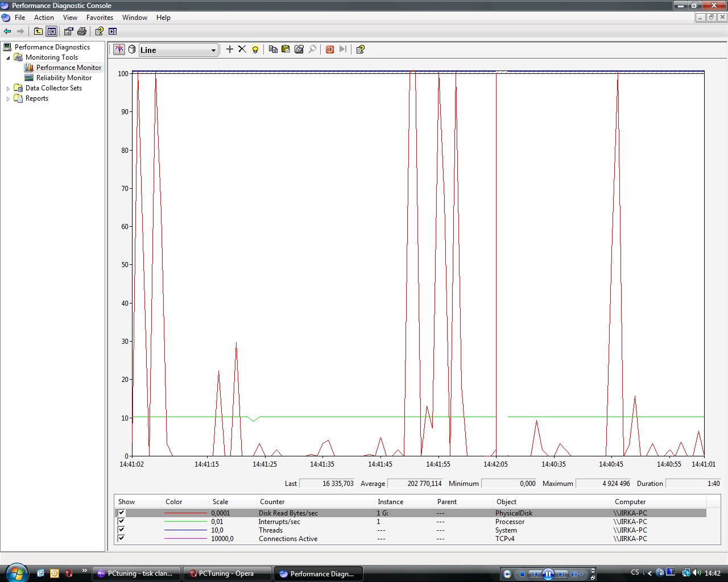Delete the selected counter with the X icon
728x582 pixels.
(242, 49)
